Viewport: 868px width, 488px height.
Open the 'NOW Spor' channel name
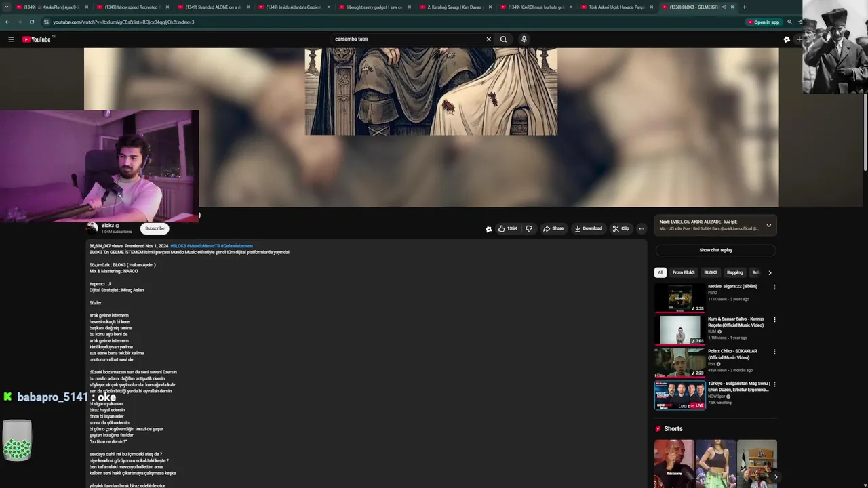(x=717, y=396)
